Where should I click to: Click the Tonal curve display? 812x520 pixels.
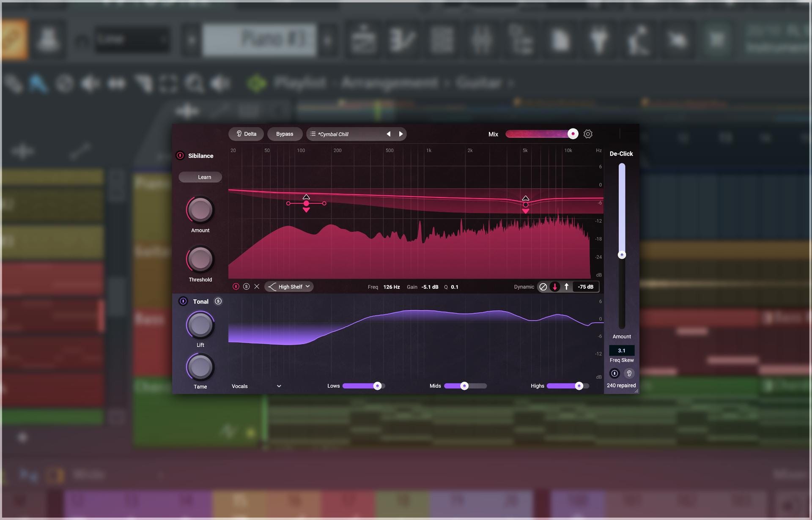[x=416, y=338]
